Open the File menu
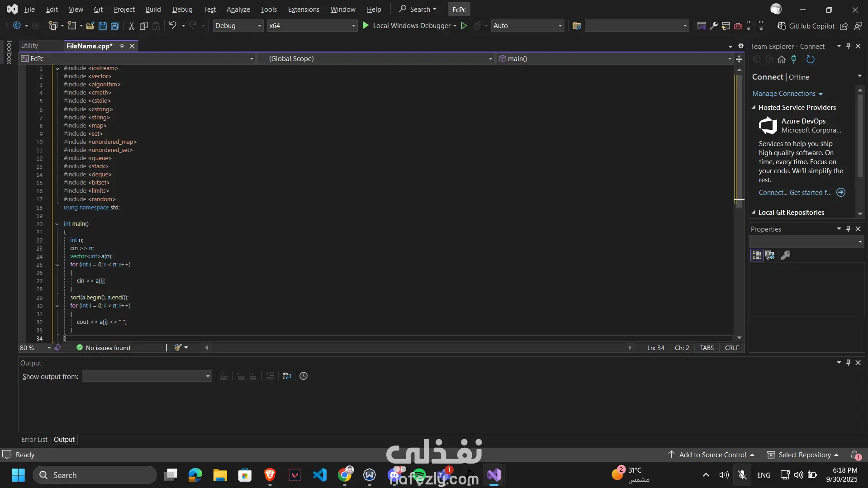This screenshot has width=868, height=488. coord(29,9)
